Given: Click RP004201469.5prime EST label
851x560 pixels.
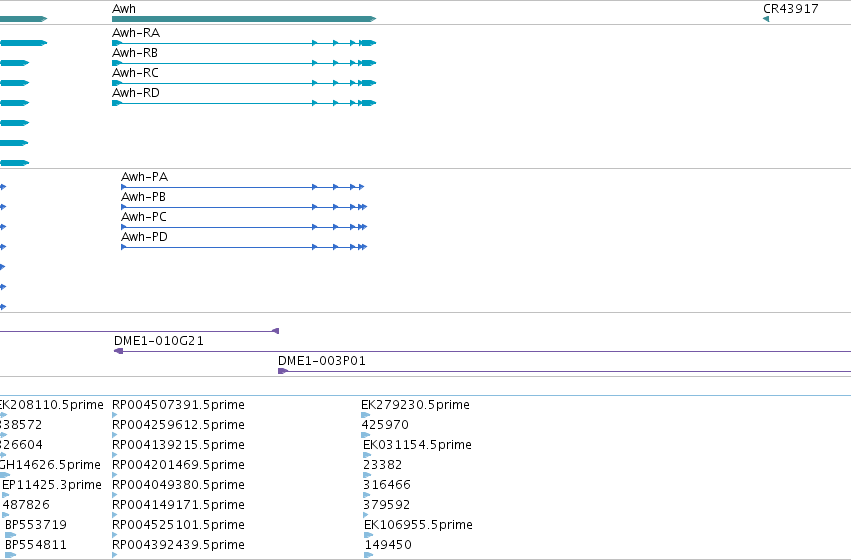Looking at the screenshot, I should pyautogui.click(x=178, y=465).
